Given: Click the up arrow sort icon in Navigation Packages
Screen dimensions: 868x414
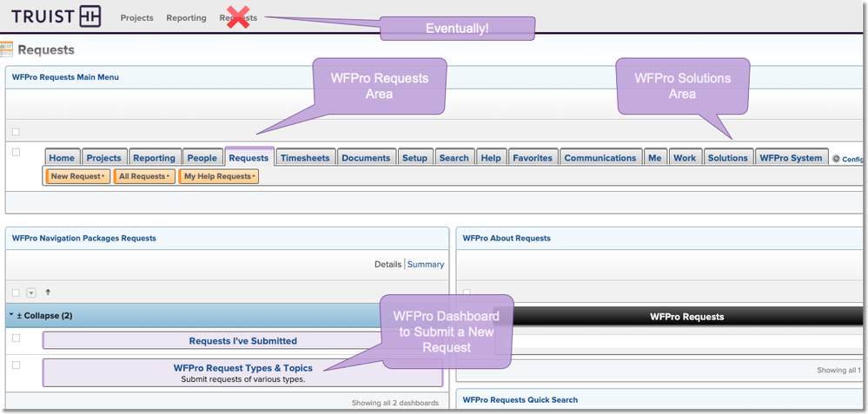Looking at the screenshot, I should tap(48, 292).
